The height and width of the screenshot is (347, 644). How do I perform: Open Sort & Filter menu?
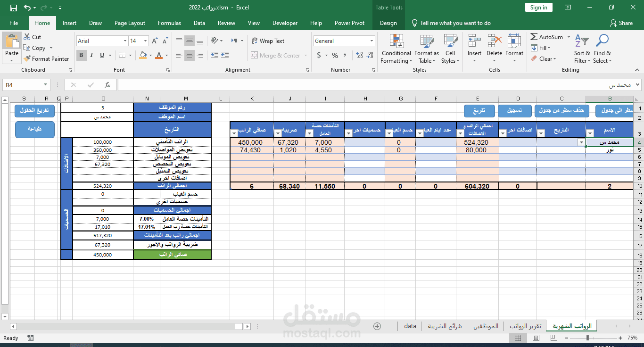click(x=582, y=49)
